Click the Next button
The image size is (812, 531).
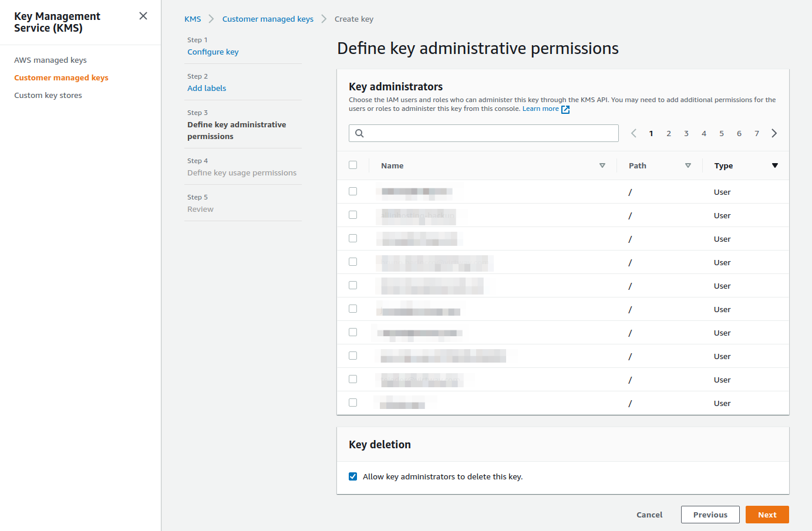coord(767,515)
